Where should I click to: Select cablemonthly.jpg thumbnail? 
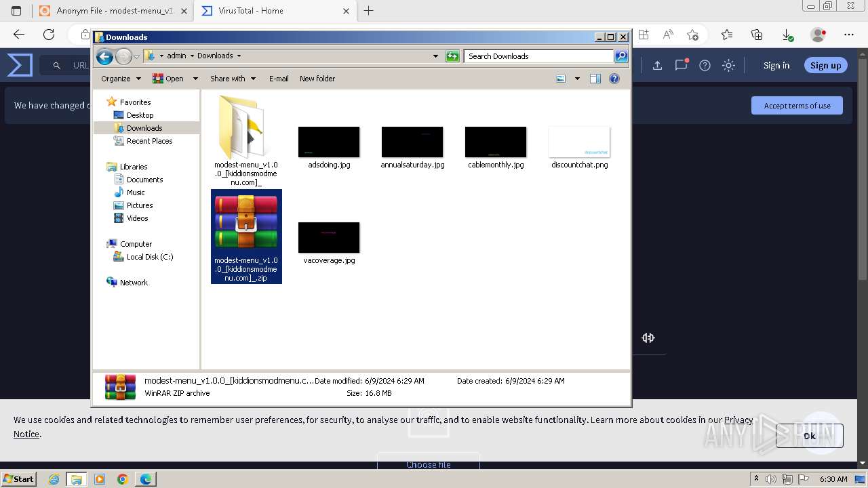click(x=496, y=142)
